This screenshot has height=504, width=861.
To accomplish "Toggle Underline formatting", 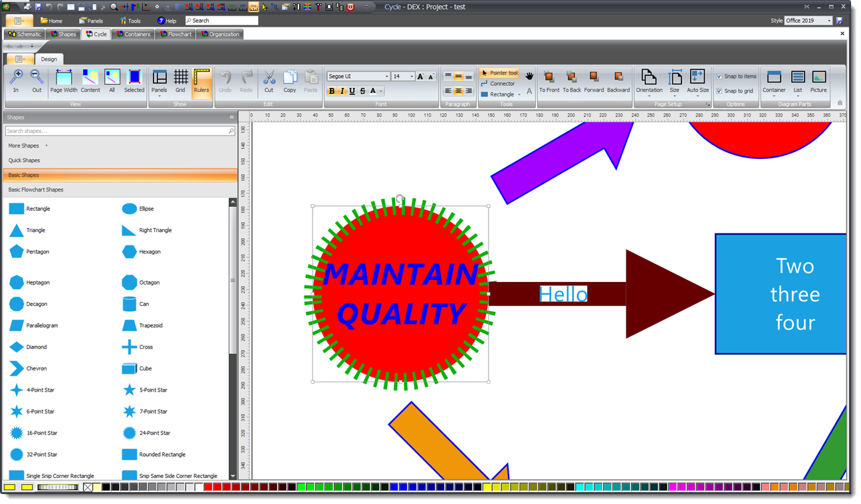I will (352, 91).
